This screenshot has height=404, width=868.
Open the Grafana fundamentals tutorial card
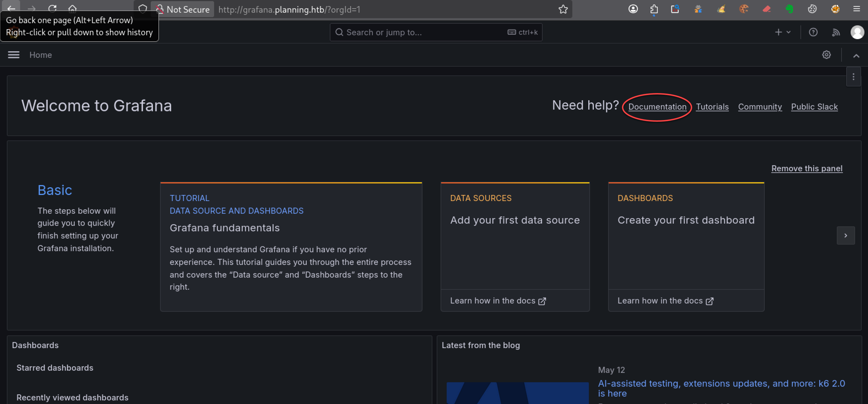tap(291, 246)
